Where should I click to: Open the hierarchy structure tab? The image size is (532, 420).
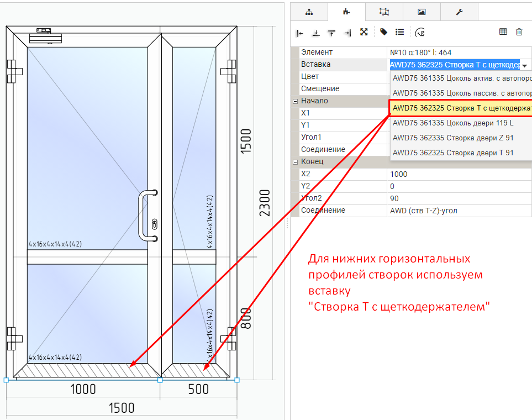309,12
